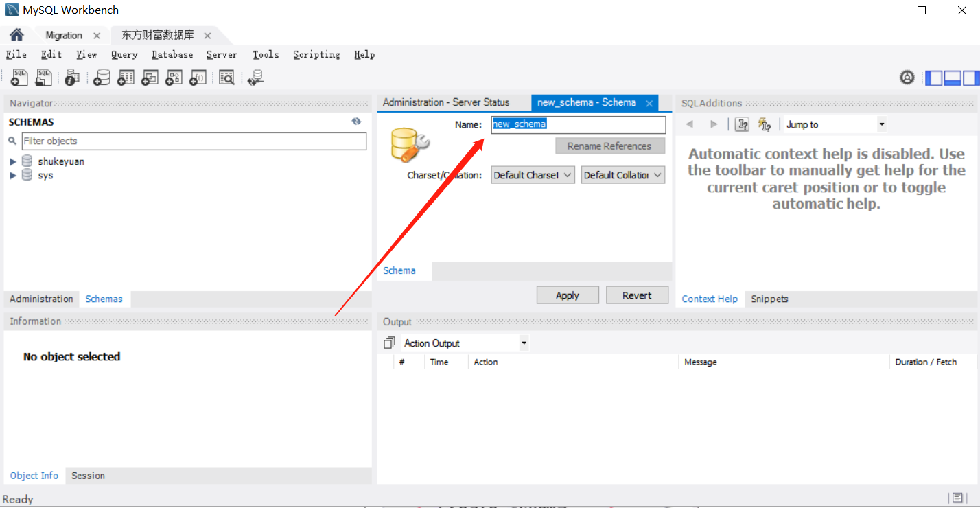Click the Duration / Fetch column header

(926, 362)
